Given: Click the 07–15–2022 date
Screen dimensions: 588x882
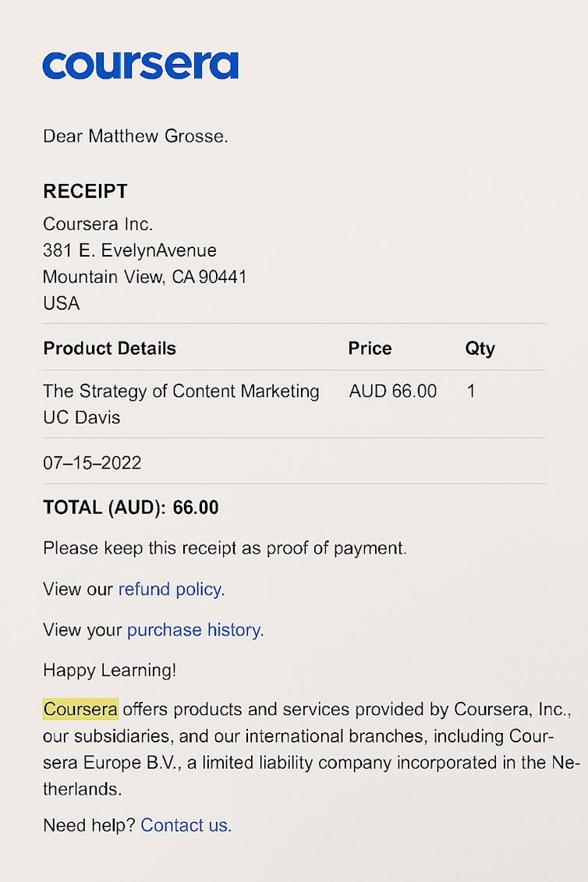Looking at the screenshot, I should tap(92, 463).
